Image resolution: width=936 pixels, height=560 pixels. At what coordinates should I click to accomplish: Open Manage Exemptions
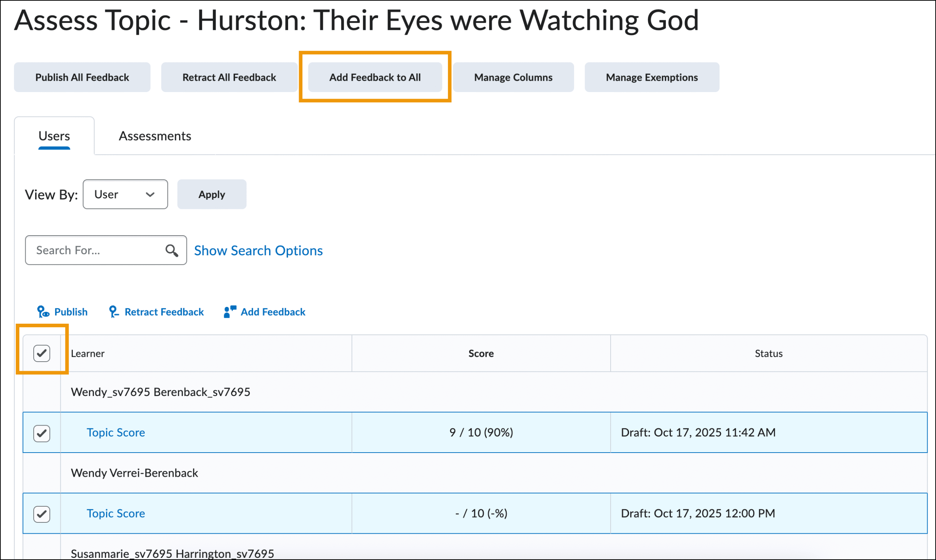(652, 77)
